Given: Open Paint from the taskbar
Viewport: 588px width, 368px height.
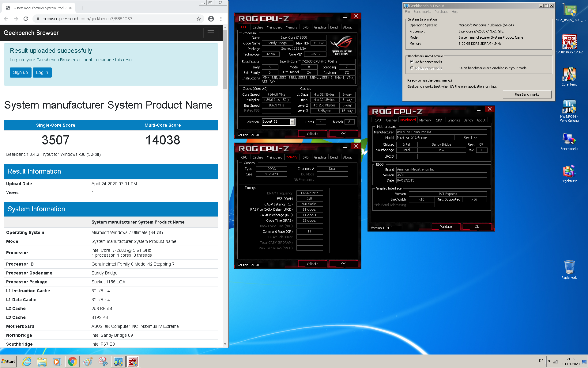Looking at the screenshot, I should coord(88,362).
